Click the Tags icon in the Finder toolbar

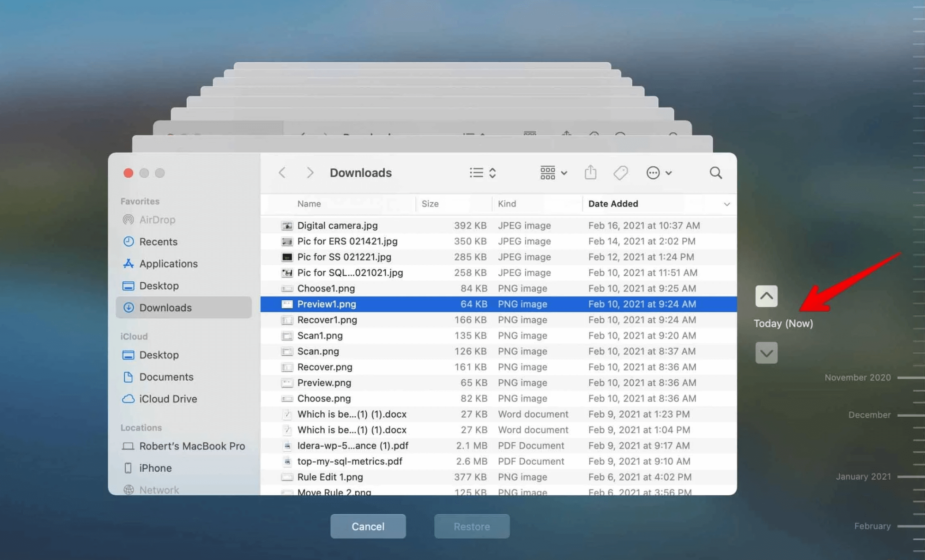tap(620, 172)
